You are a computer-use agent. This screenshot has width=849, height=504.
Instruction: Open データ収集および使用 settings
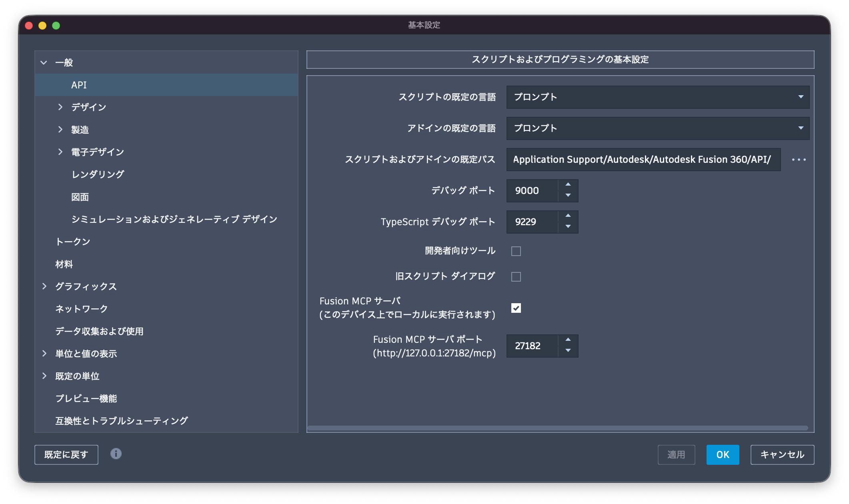tap(99, 331)
